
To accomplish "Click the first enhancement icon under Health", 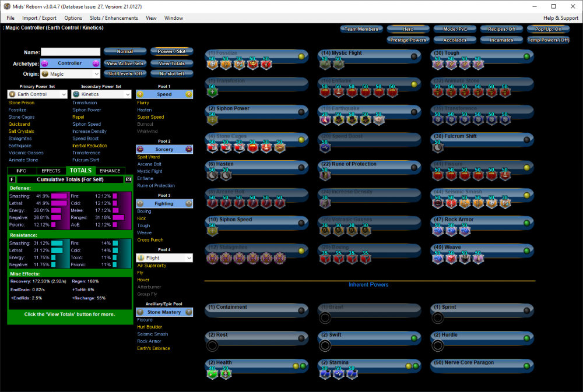I will (x=212, y=373).
